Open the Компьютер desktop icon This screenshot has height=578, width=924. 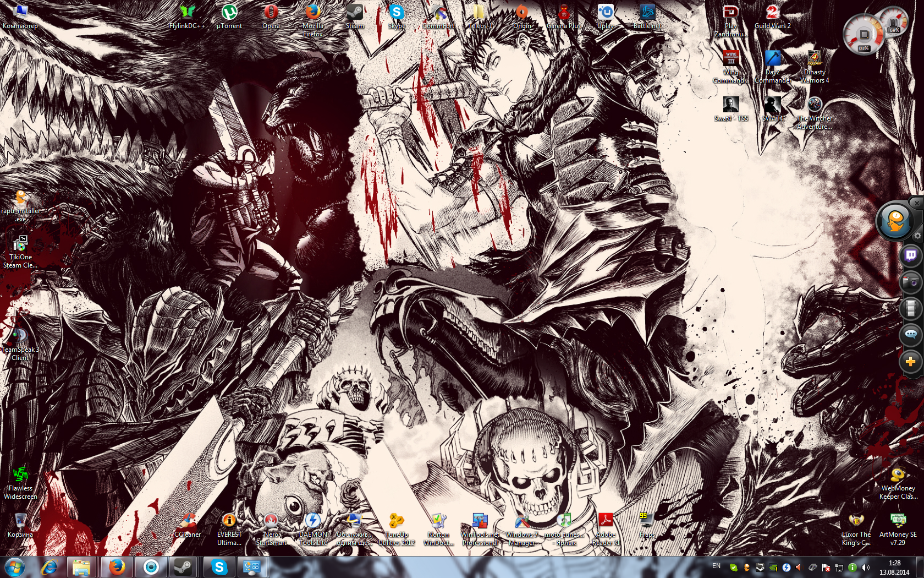tap(20, 17)
